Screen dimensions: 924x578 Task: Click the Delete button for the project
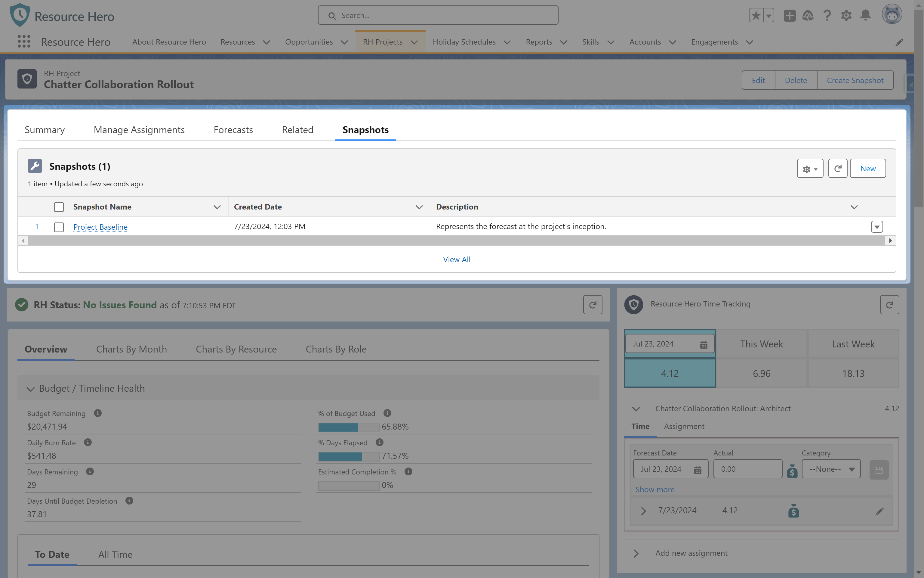tap(796, 80)
